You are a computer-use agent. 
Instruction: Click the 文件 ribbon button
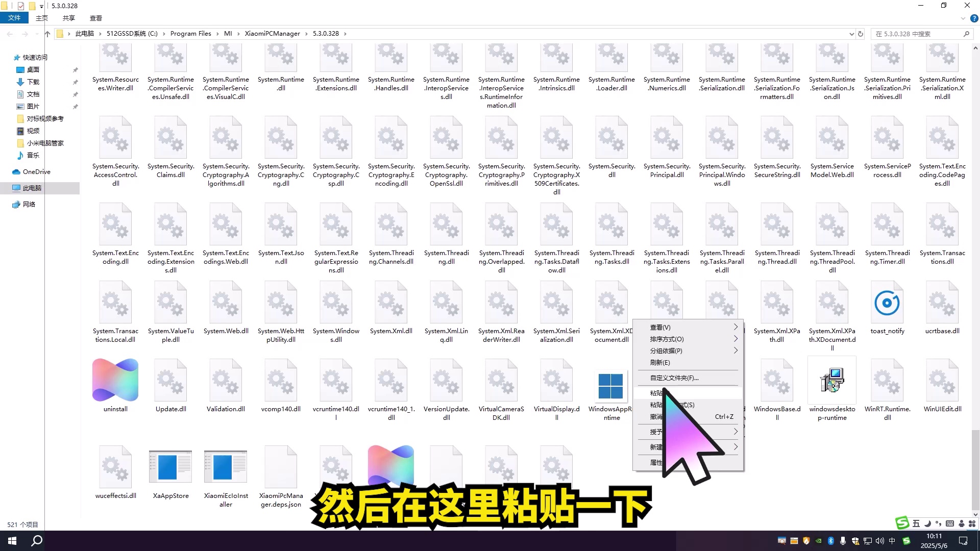(14, 18)
